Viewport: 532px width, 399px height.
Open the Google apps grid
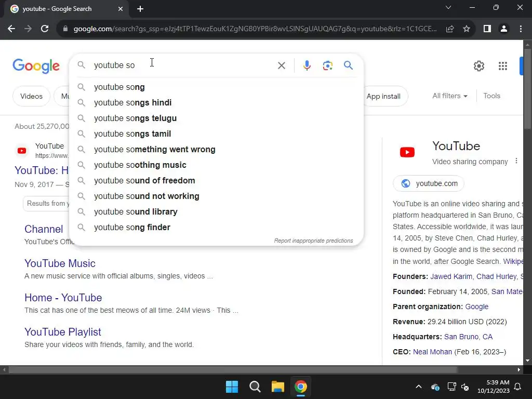coord(502,66)
